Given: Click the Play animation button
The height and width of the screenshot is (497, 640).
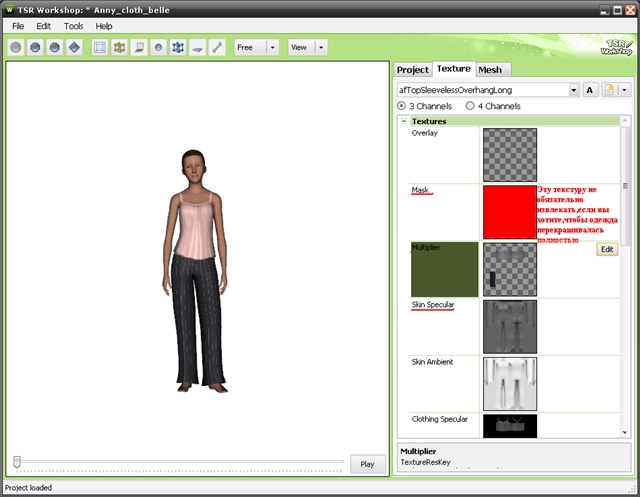Looking at the screenshot, I should [367, 464].
